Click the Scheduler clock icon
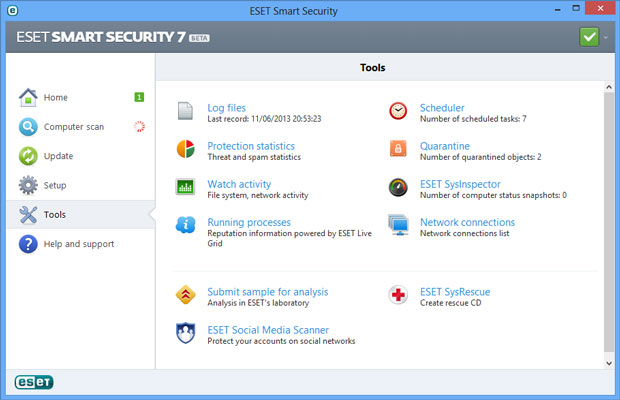Viewport: 620px width, 400px height. pyautogui.click(x=398, y=111)
